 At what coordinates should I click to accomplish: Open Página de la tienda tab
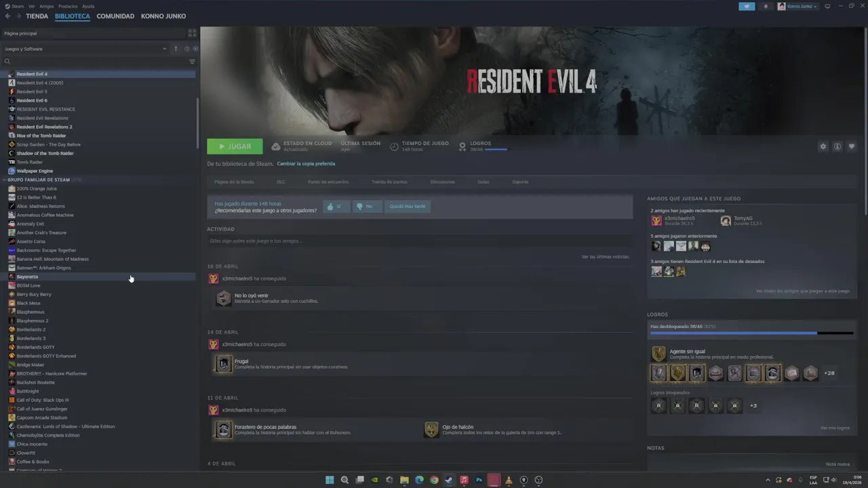[x=234, y=182]
